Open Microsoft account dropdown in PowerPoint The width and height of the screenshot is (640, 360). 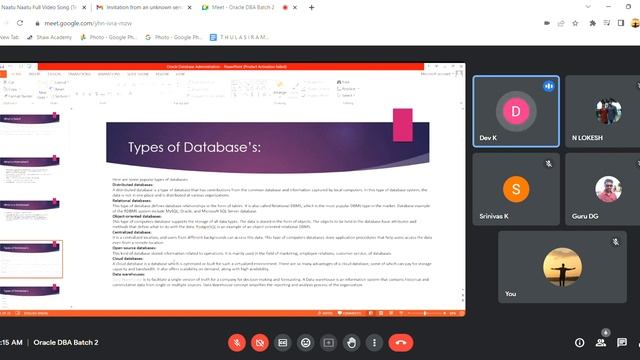pos(437,74)
